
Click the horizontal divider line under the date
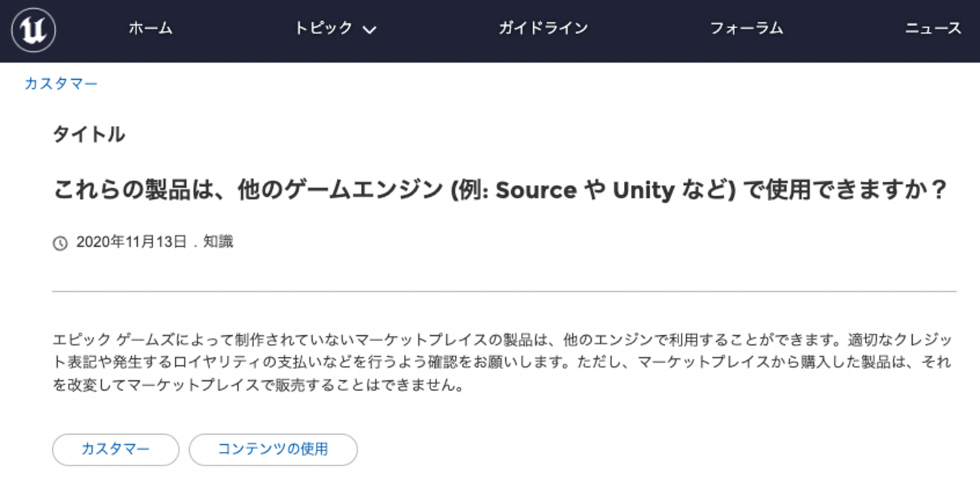(x=504, y=291)
